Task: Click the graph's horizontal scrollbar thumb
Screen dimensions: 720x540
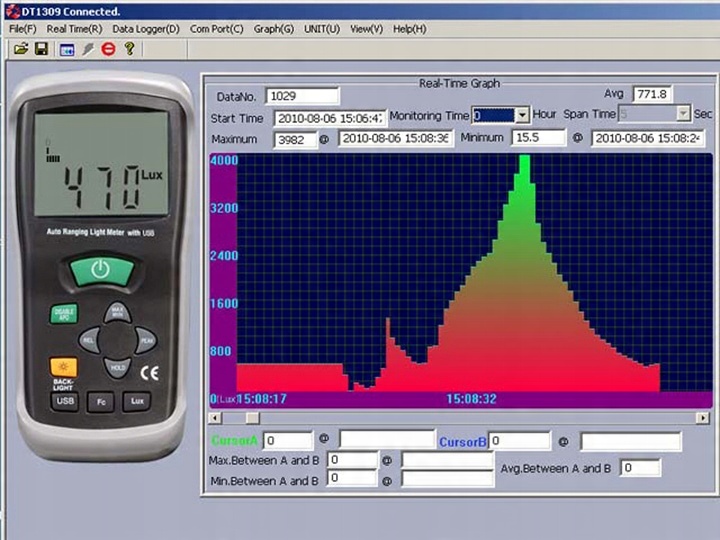Action: point(252,417)
